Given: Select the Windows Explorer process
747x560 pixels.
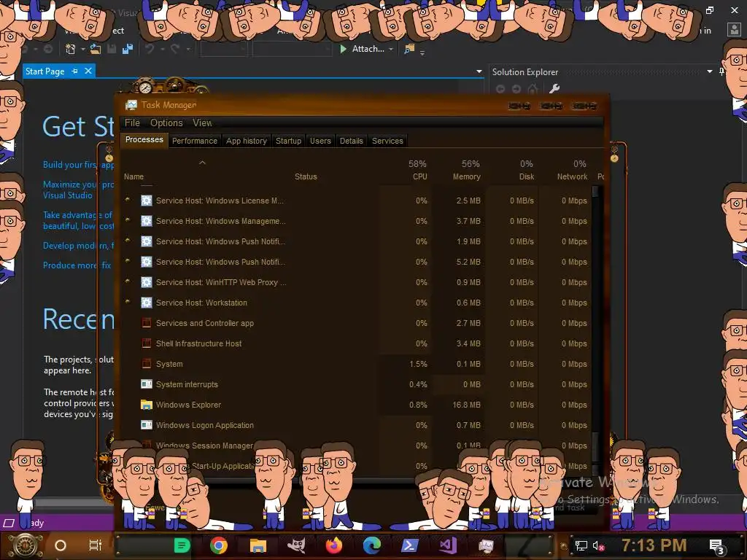Looking at the screenshot, I should point(356,405).
